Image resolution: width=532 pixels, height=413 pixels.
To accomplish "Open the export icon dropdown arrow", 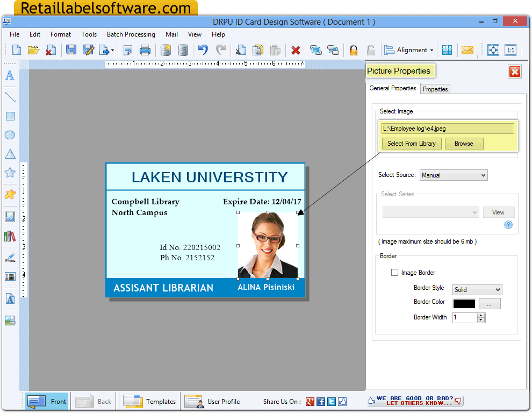I will click(x=112, y=51).
